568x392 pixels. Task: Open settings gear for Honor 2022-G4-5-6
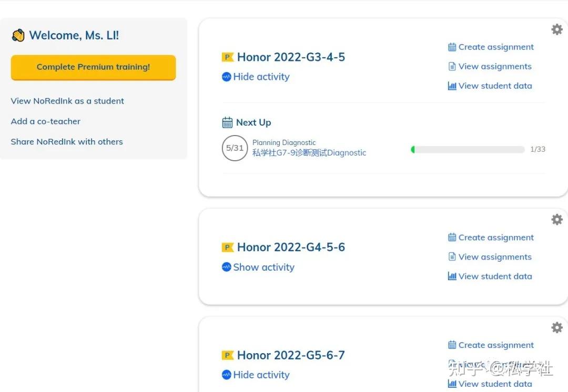(x=556, y=220)
